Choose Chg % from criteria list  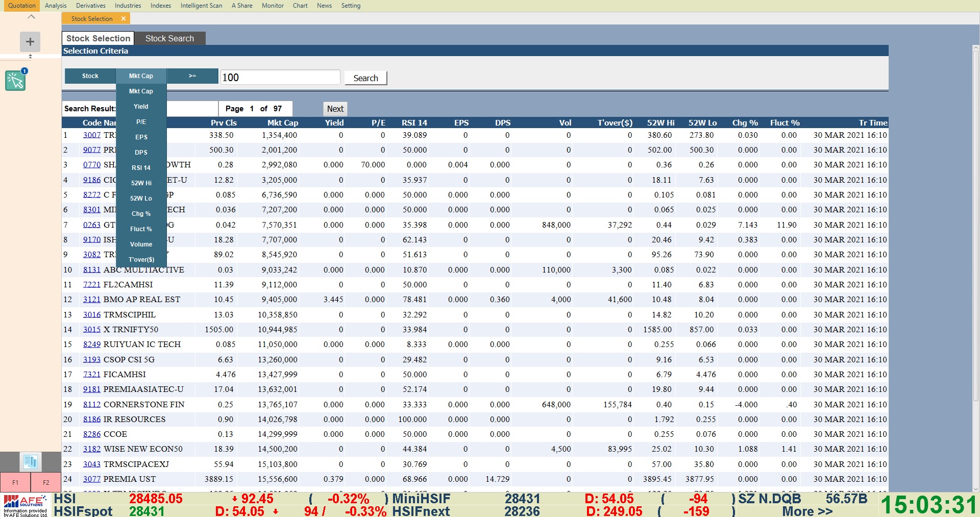(x=141, y=214)
